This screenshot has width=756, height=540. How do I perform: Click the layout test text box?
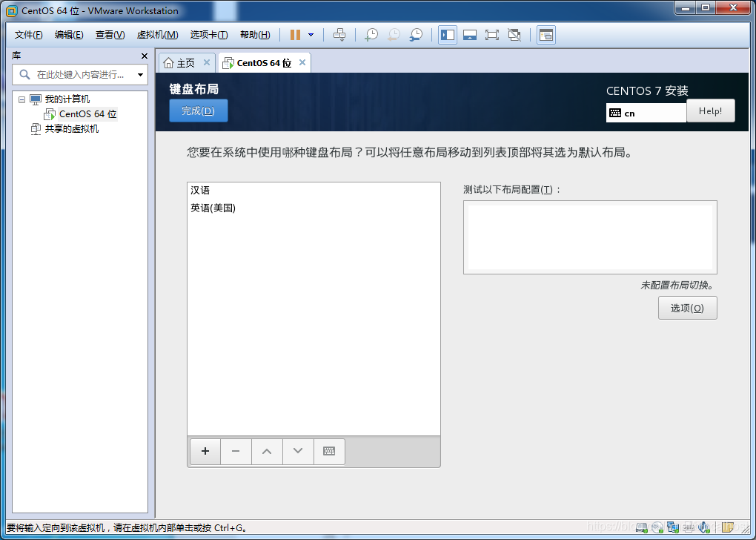pyautogui.click(x=590, y=237)
